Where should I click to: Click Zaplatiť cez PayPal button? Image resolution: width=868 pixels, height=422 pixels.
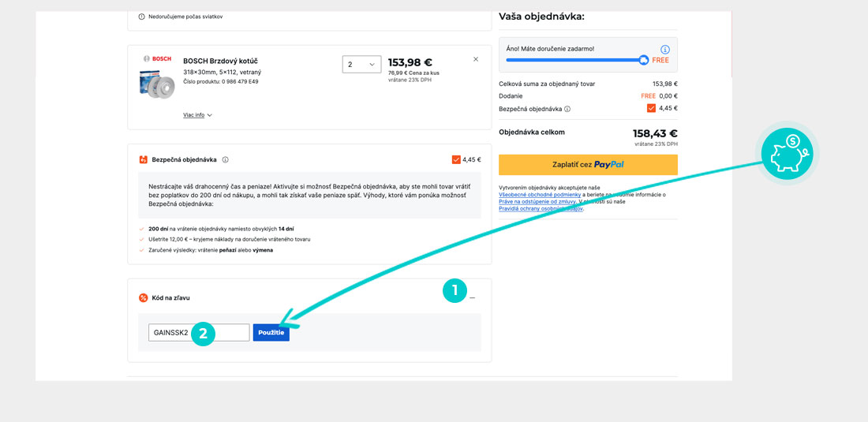tap(588, 164)
